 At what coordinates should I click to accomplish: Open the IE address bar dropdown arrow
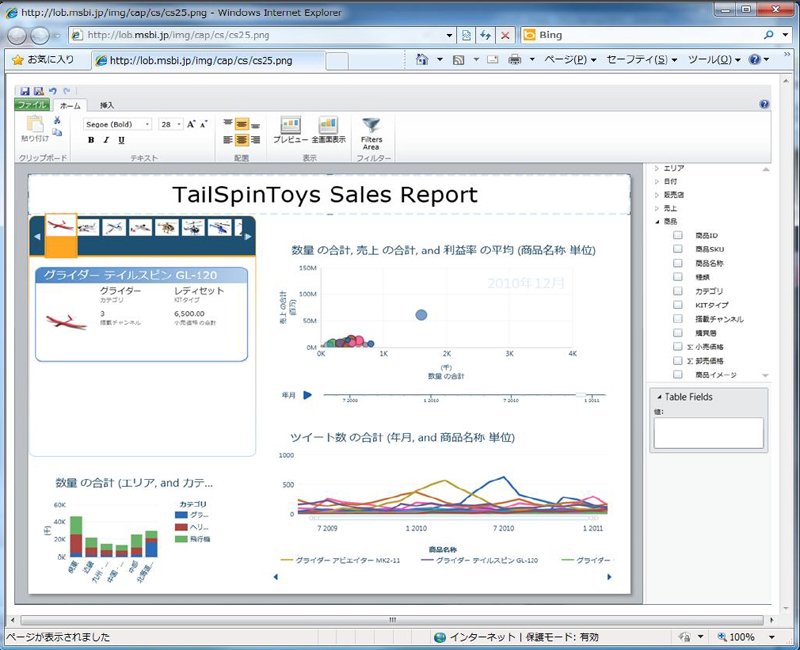(449, 35)
